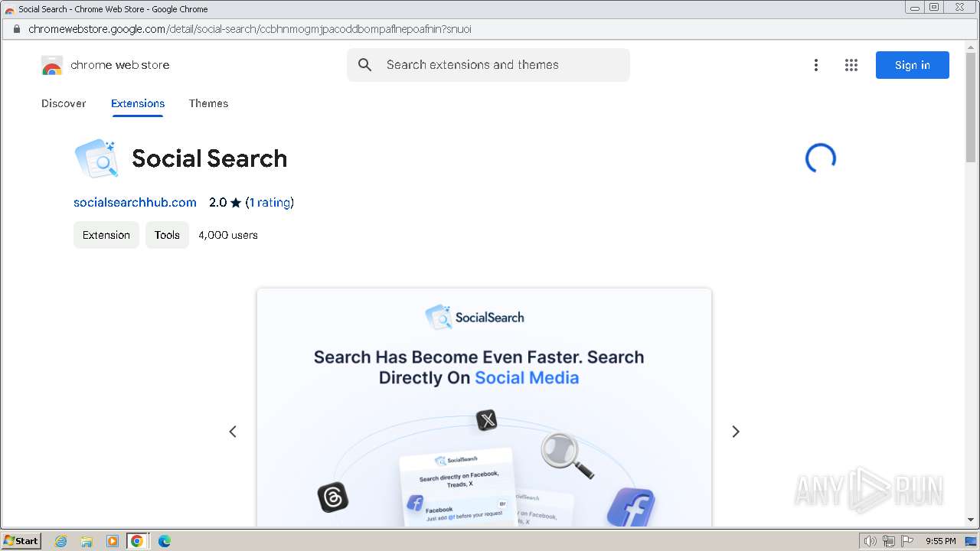Click Chrome icon in taskbar
The height and width of the screenshot is (551, 980).
(137, 541)
